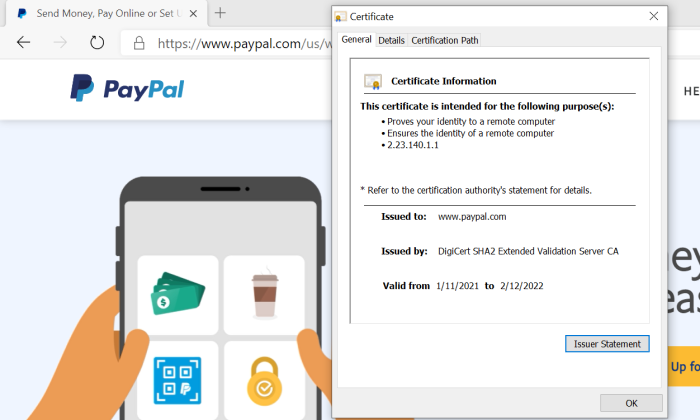Click the certificate icon in dialog title

pos(340,17)
